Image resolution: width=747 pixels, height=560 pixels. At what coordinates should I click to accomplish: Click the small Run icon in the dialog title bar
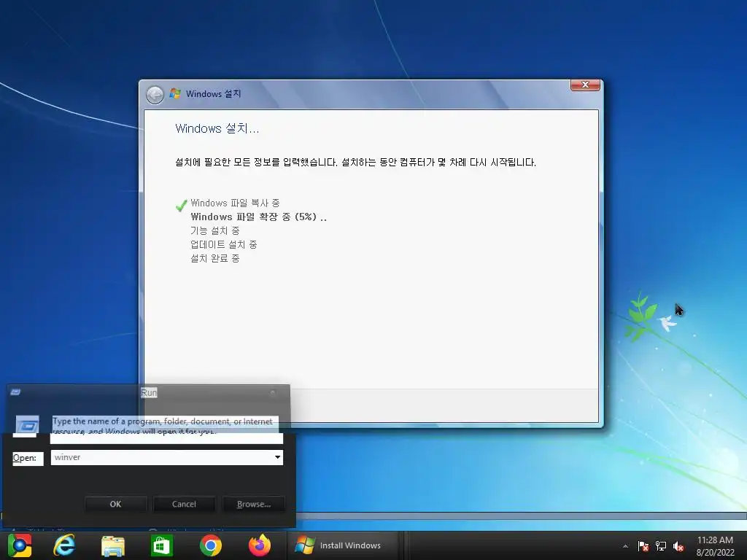pyautogui.click(x=15, y=392)
